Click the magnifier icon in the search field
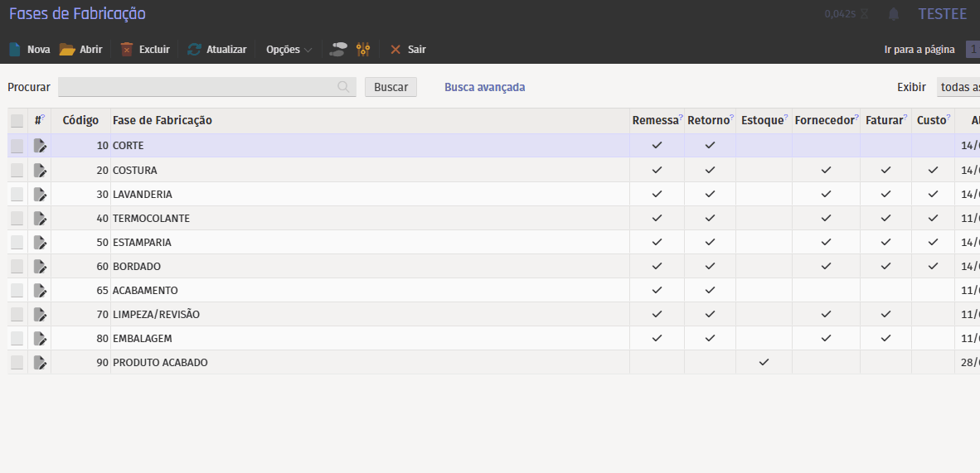The width and height of the screenshot is (980, 473). click(343, 87)
